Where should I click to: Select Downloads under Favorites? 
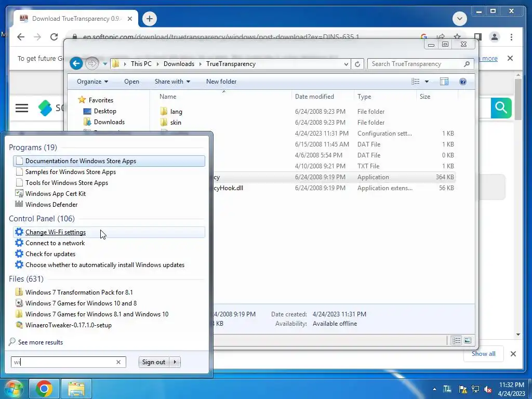click(109, 122)
